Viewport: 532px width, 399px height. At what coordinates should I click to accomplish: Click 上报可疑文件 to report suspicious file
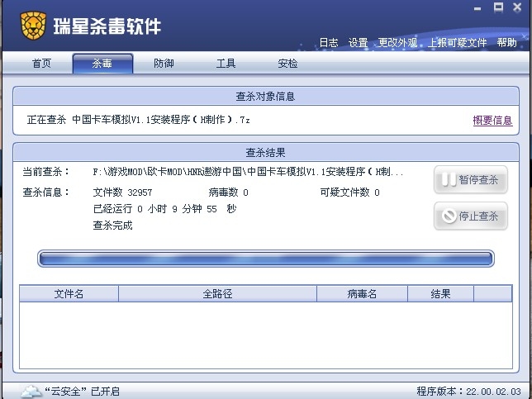click(x=457, y=43)
